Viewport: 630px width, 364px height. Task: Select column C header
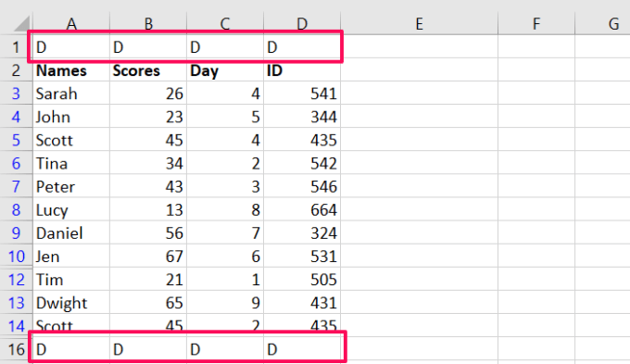pos(225,23)
